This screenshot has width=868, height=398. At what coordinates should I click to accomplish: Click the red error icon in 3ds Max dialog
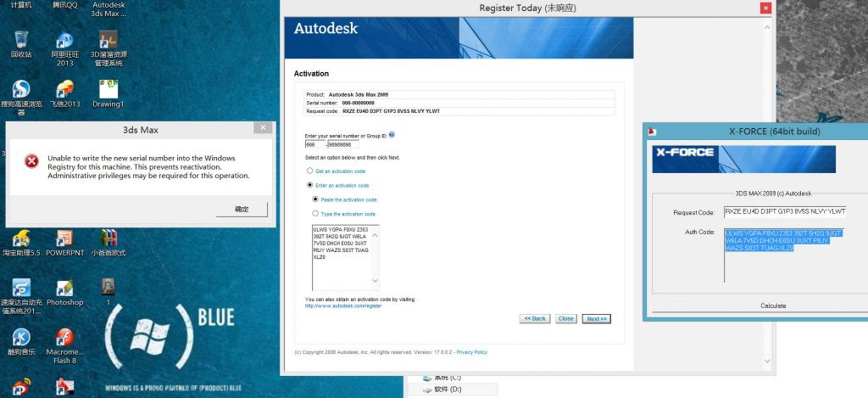[31, 161]
